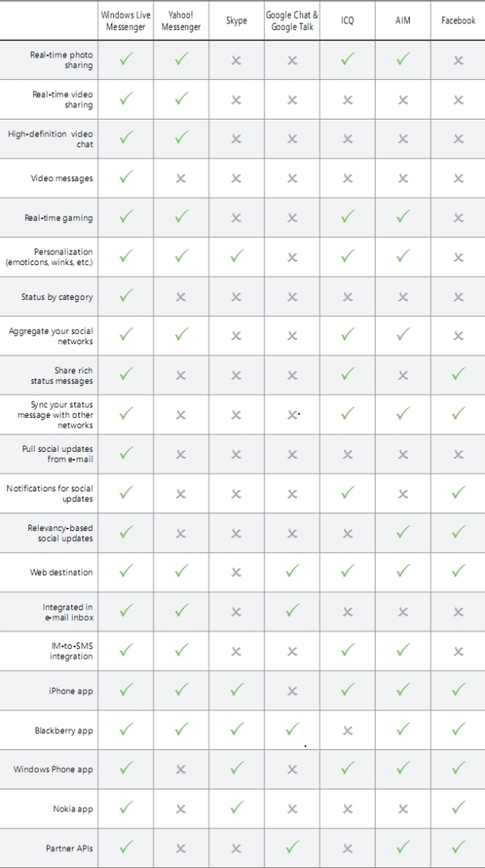Click Google Chat checkmark for Partner APIs

pos(292,848)
